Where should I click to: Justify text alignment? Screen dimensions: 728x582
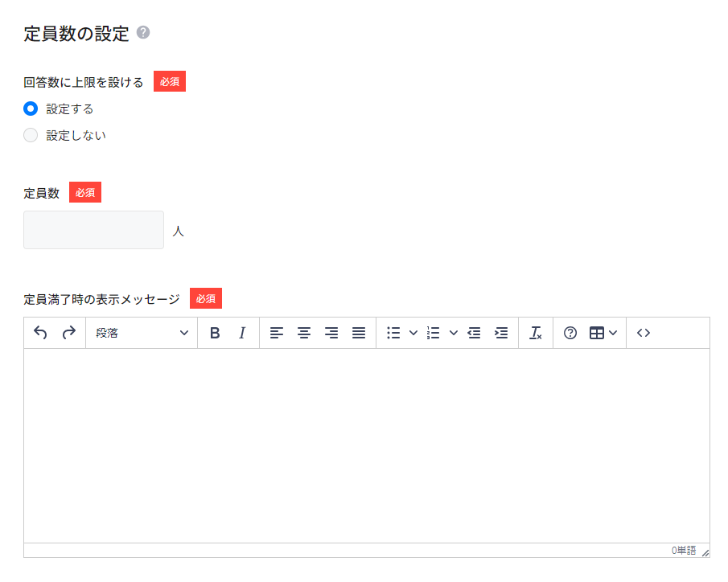coord(359,333)
